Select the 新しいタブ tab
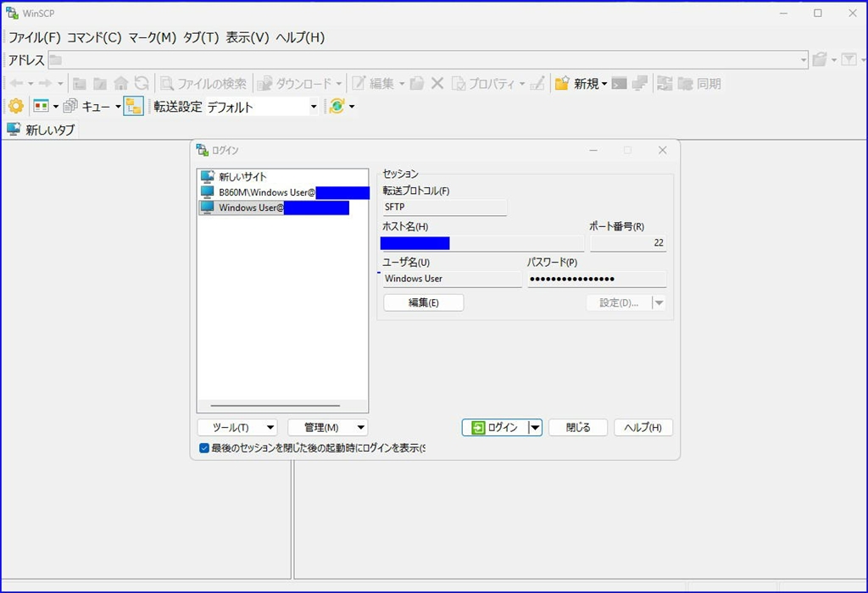Image resolution: width=868 pixels, height=593 pixels. 41,130
